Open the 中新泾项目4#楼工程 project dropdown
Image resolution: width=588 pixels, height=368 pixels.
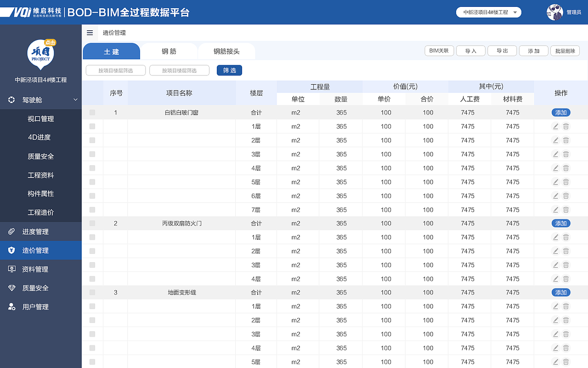488,12
